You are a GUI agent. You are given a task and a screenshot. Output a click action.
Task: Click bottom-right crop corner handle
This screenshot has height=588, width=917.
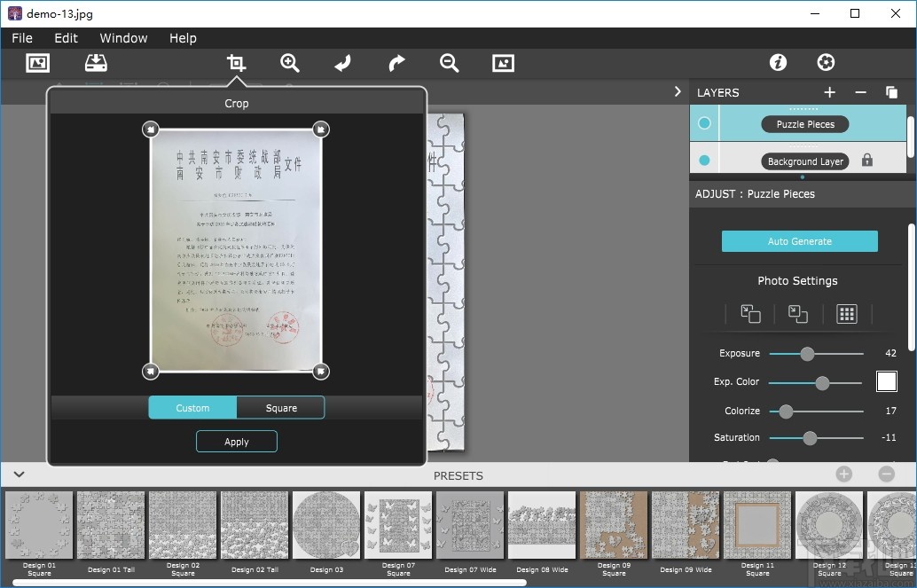pos(321,371)
